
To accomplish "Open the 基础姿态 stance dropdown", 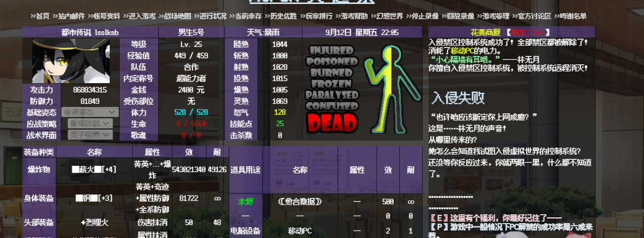I will point(89,112).
